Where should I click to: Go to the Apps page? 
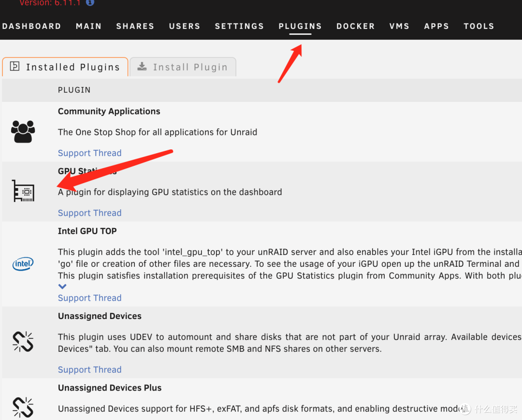[436, 26]
